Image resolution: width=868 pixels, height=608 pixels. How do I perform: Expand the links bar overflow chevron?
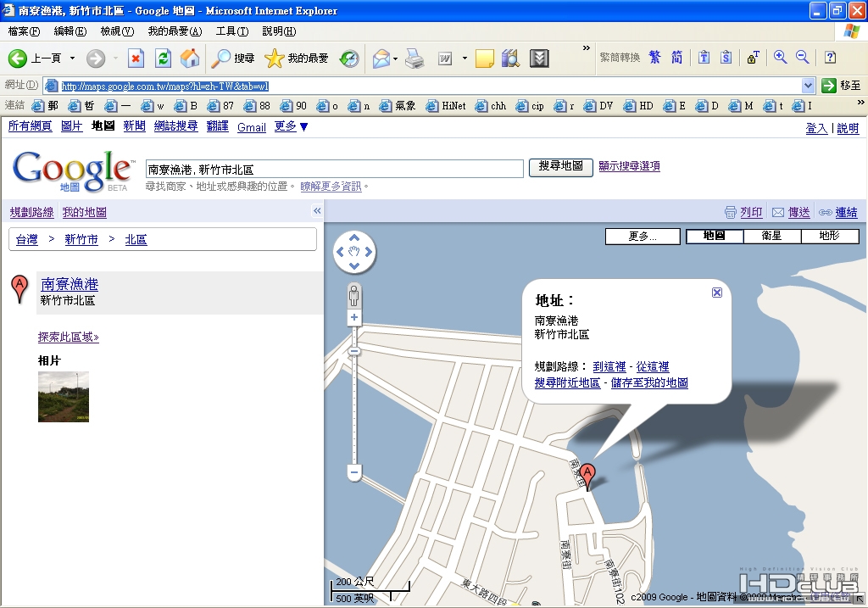[x=861, y=103]
